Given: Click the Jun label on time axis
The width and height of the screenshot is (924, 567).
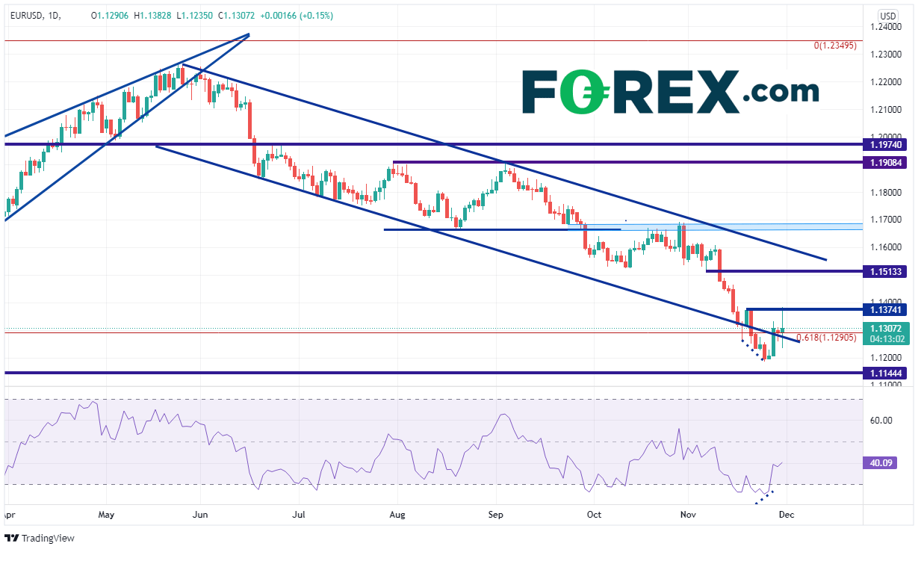Looking at the screenshot, I should click(x=199, y=515).
